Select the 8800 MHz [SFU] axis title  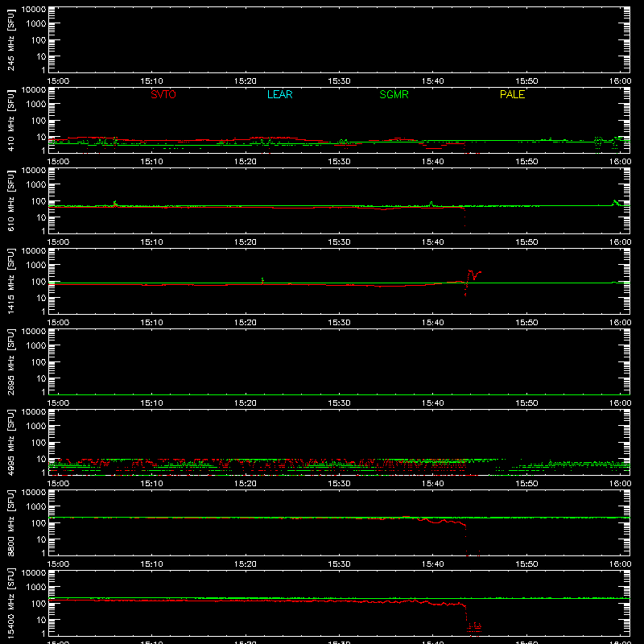11,522
